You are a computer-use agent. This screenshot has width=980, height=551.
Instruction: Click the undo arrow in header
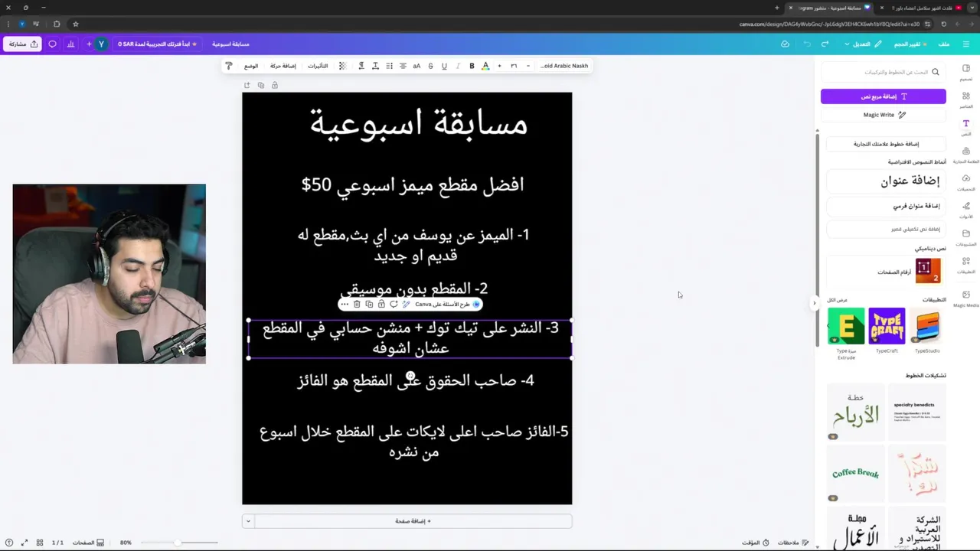point(807,44)
